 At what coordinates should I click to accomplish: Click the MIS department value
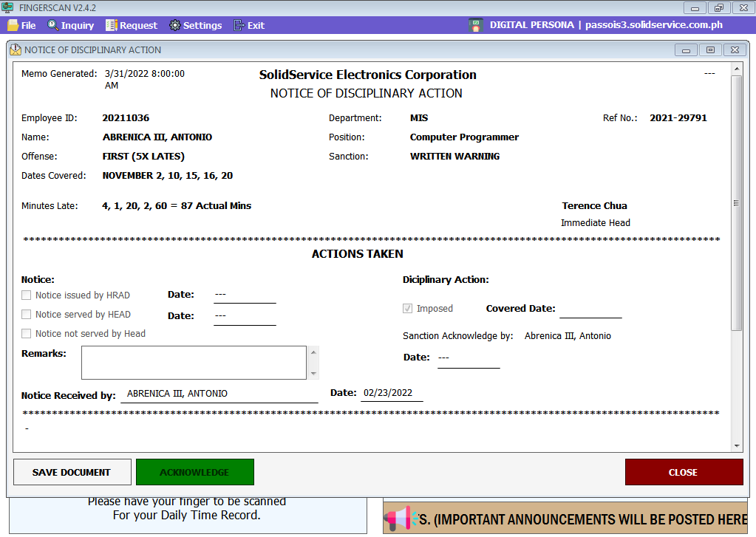tap(419, 117)
